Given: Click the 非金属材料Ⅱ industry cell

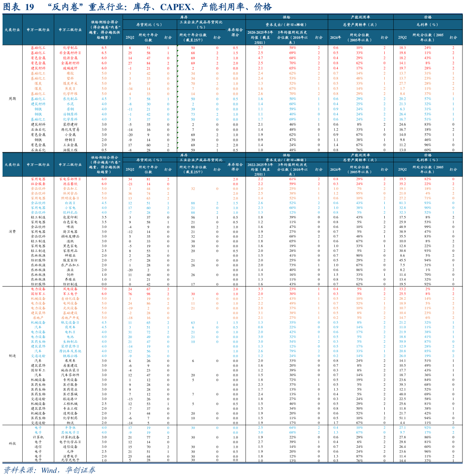Looking at the screenshot, I should pyautogui.click(x=70, y=53).
